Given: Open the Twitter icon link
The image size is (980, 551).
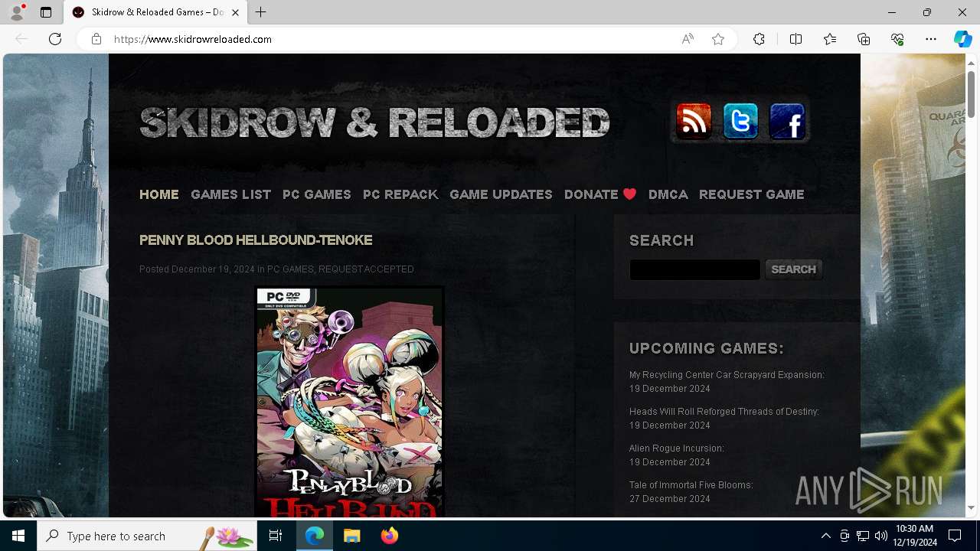Looking at the screenshot, I should point(740,121).
